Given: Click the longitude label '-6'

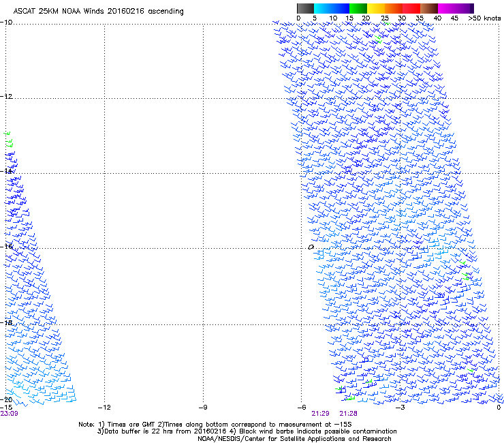Looking at the screenshot, I should [x=302, y=408].
